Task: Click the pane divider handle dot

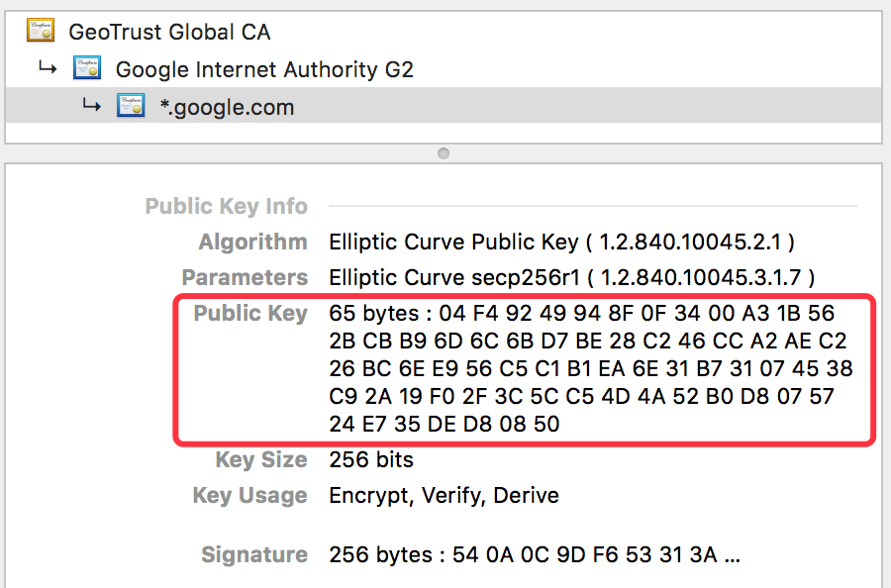Action: pyautogui.click(x=444, y=153)
